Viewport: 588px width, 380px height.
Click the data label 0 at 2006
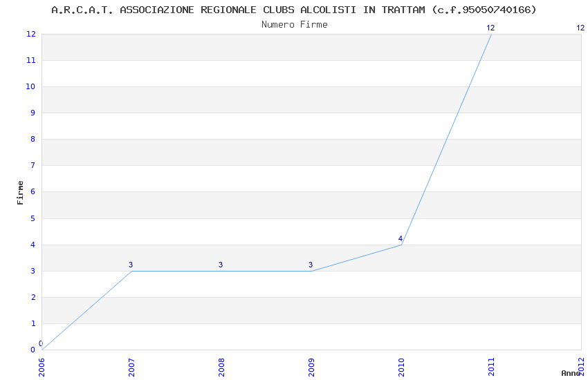(x=41, y=343)
